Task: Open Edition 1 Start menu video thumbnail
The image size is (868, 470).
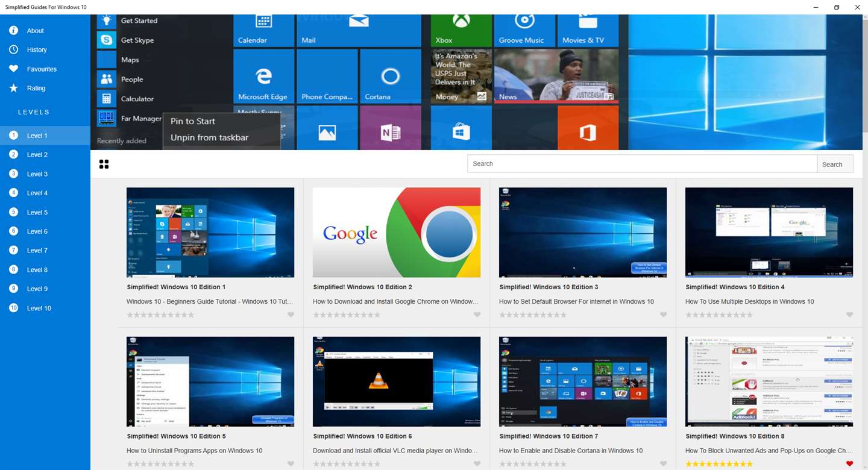Action: (210, 233)
